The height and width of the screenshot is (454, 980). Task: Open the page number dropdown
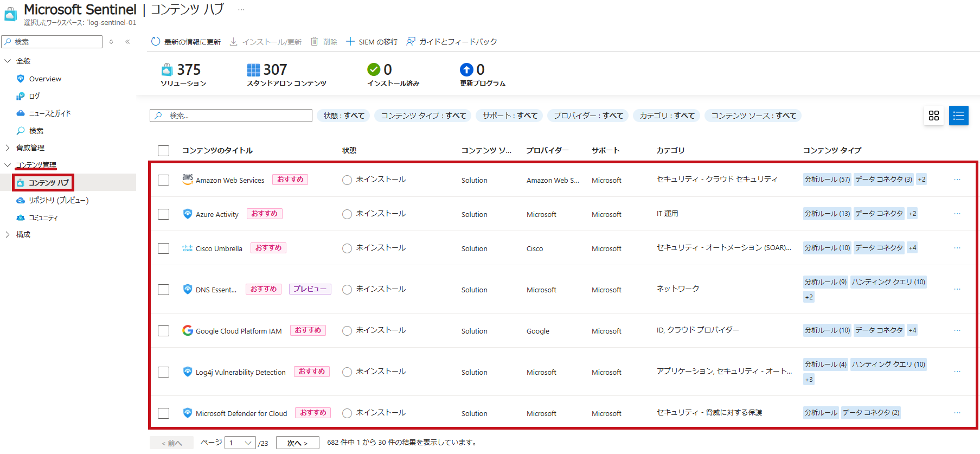(x=240, y=443)
